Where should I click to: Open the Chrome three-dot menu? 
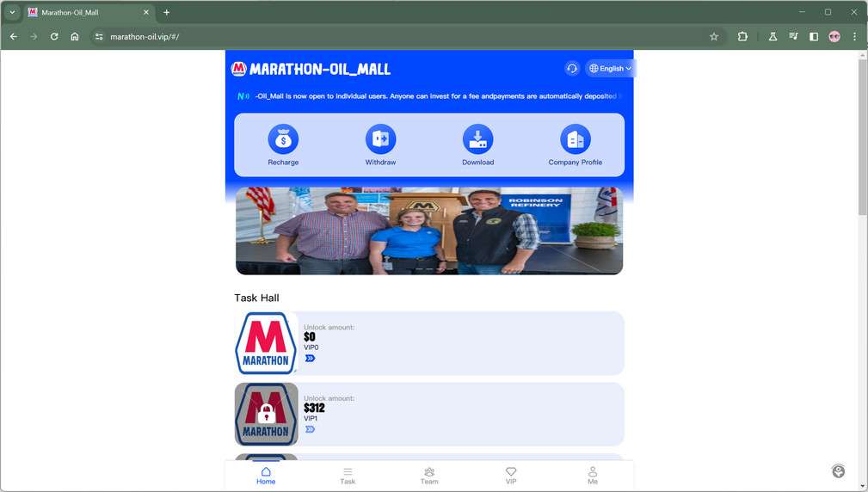coord(855,36)
